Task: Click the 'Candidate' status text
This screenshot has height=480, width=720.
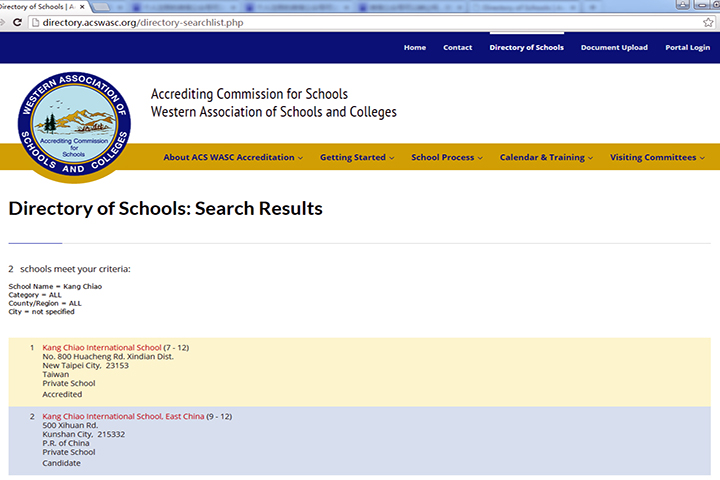Action: click(62, 463)
